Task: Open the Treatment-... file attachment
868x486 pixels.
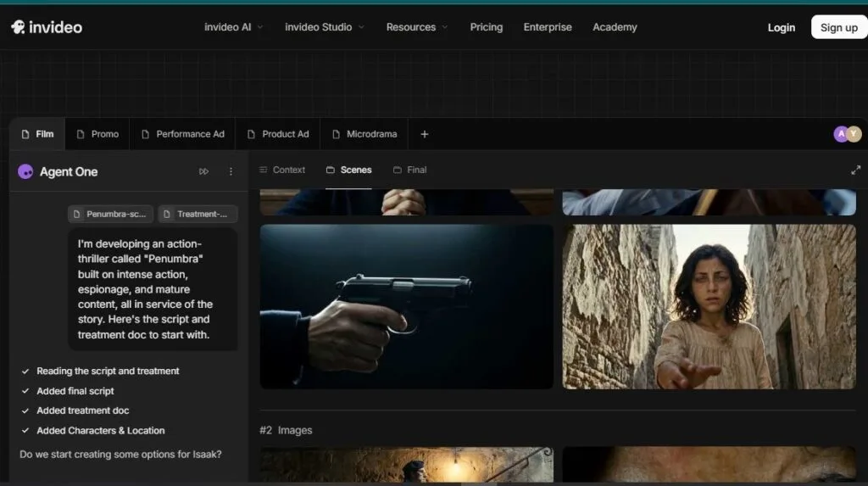Action: 198,214
